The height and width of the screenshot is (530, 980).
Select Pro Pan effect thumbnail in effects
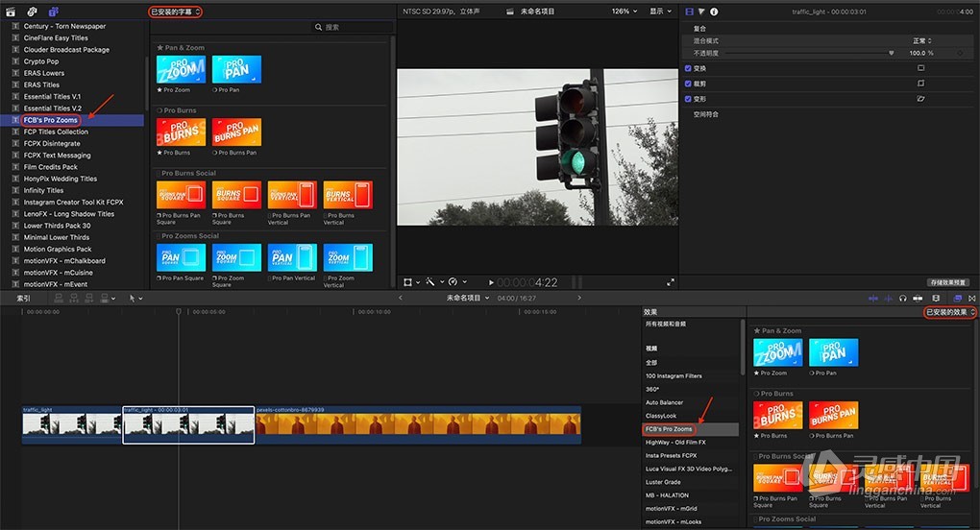833,352
